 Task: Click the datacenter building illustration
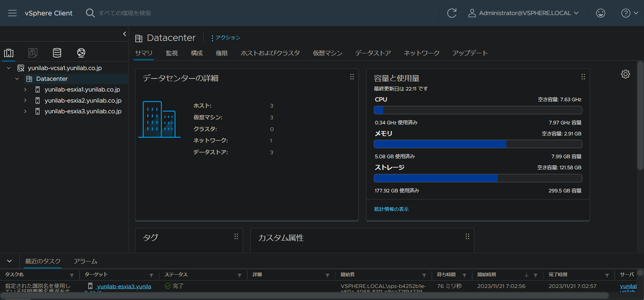click(159, 119)
